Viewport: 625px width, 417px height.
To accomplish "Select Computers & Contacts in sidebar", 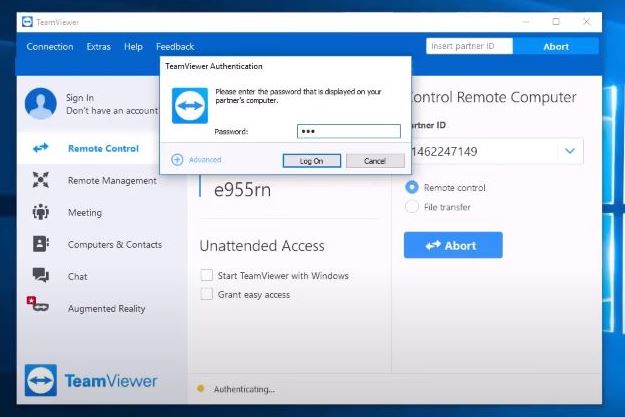I will coord(115,244).
